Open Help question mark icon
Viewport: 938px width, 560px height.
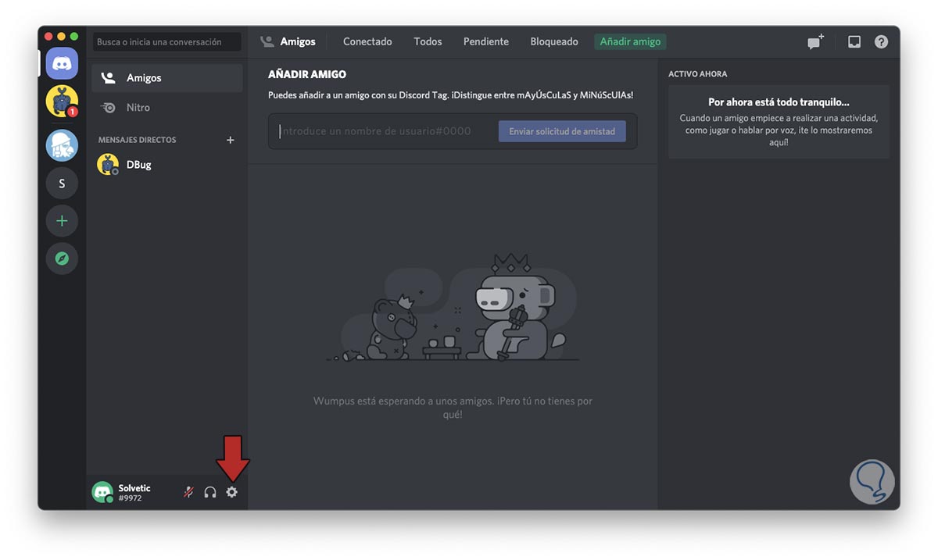pos(881,42)
